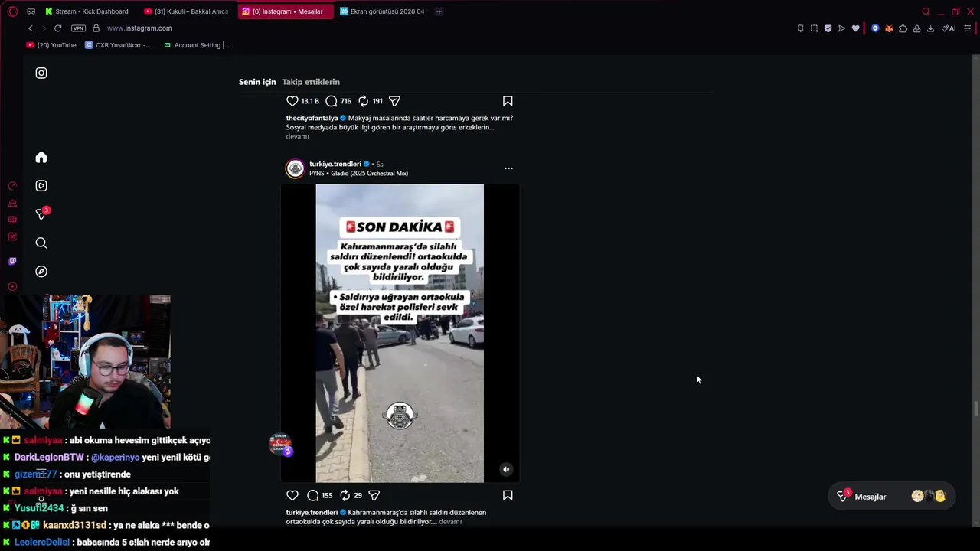Open three-dot options menu on post
The height and width of the screenshot is (551, 980).
508,168
